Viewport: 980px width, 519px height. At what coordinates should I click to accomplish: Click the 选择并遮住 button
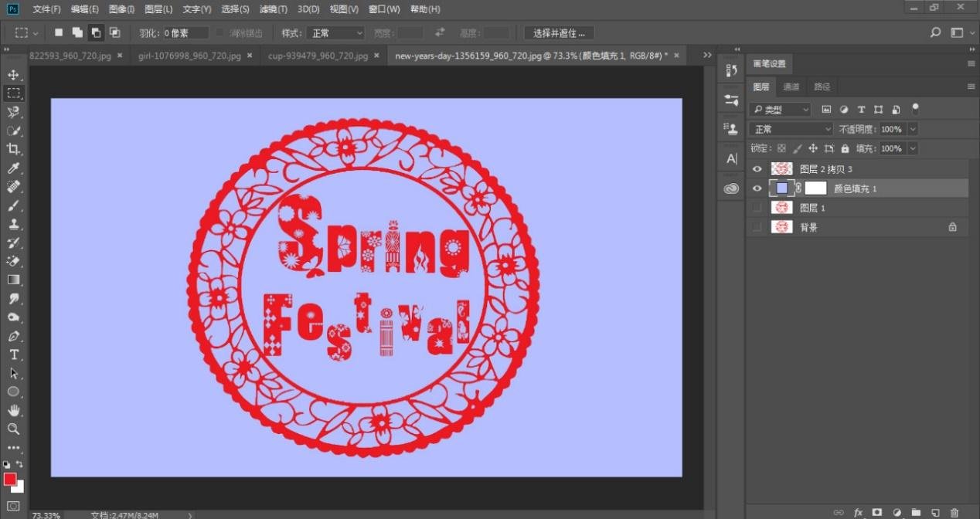tap(559, 33)
